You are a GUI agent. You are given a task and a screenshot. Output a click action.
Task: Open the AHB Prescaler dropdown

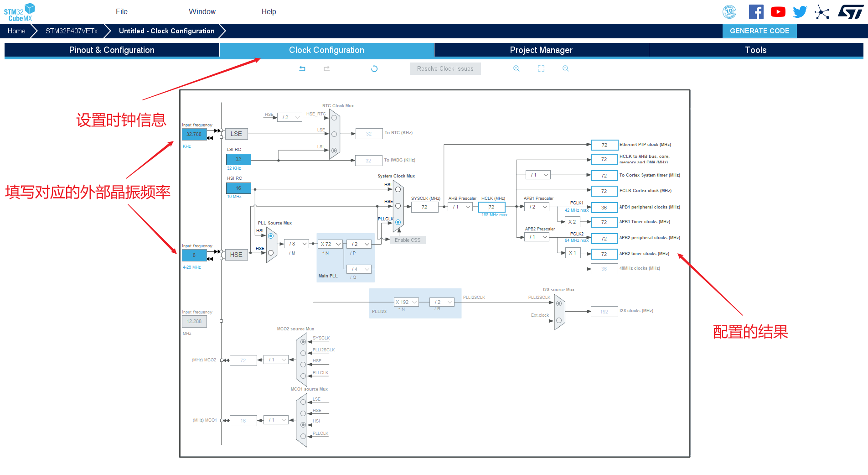click(x=460, y=207)
